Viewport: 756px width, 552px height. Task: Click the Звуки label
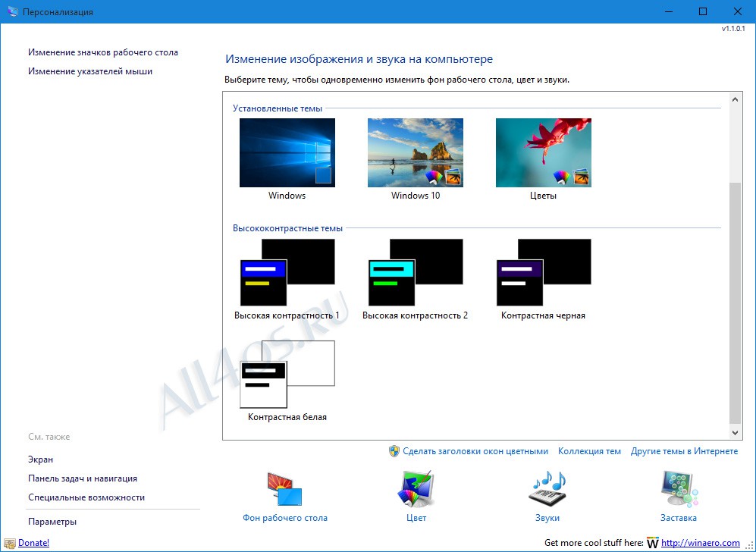[x=547, y=518]
